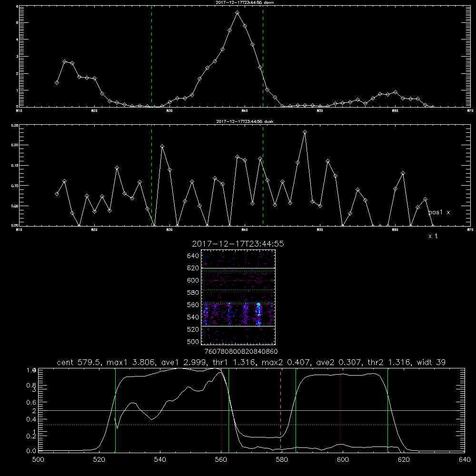This screenshot has height=476, width=476.
Task: Click the 'cent 579.5' statistics header line
Action: point(251,362)
